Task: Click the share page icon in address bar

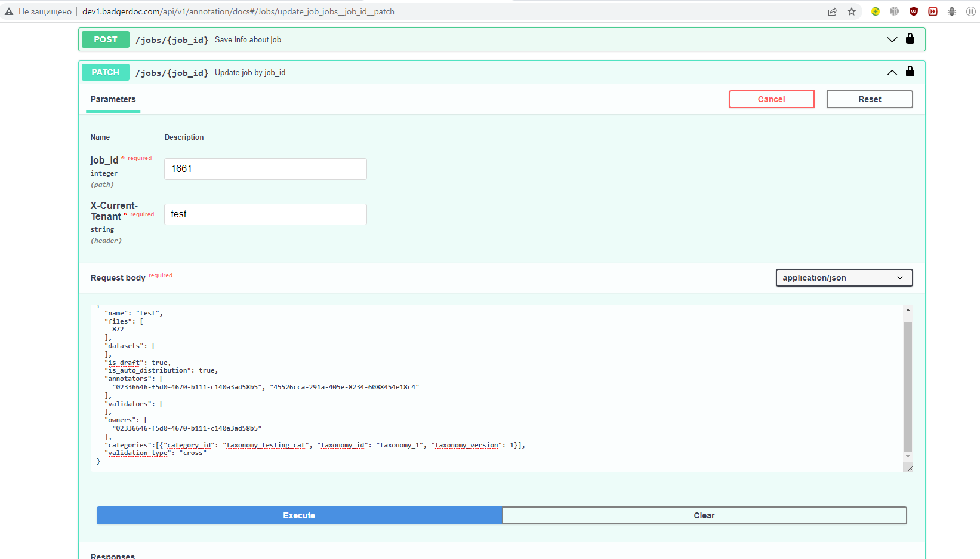Action: pyautogui.click(x=833, y=11)
